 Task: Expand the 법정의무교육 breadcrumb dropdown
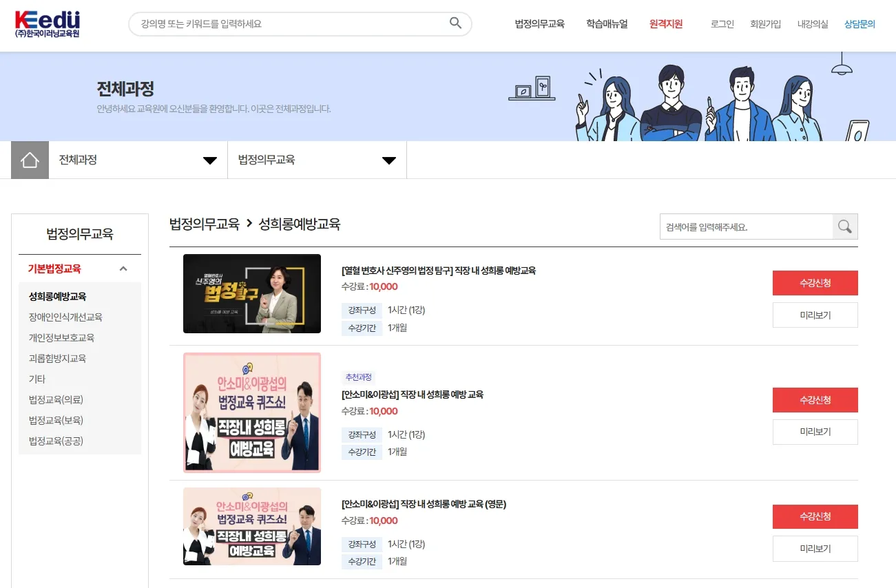tap(389, 159)
